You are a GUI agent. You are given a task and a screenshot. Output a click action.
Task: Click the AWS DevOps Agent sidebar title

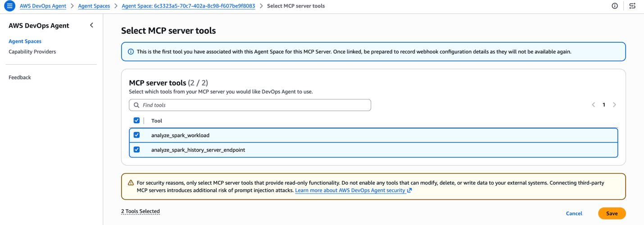tap(39, 26)
